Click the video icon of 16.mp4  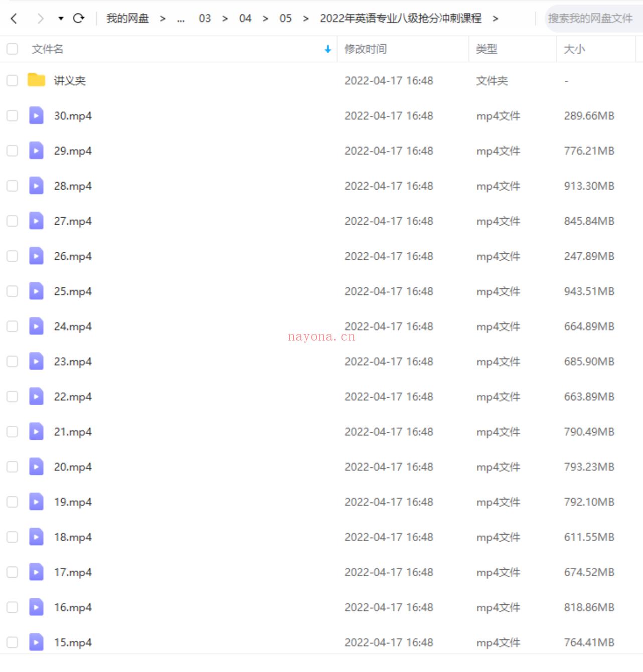point(36,607)
